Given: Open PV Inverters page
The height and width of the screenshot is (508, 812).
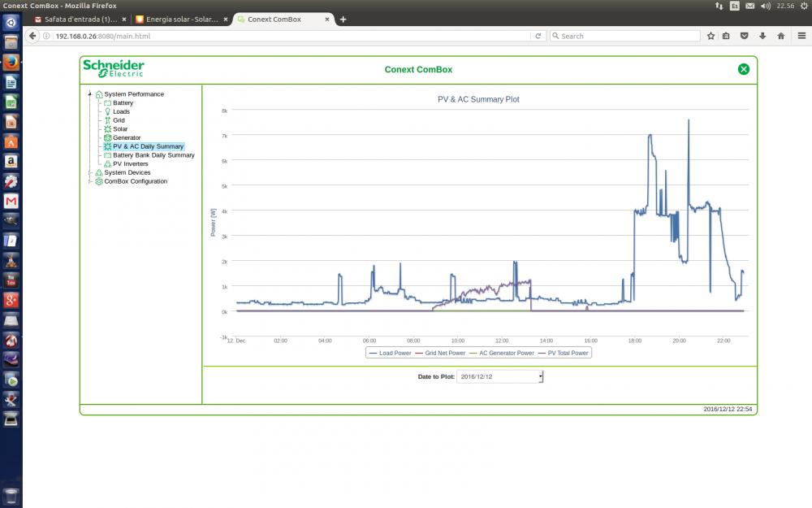Looking at the screenshot, I should coord(131,164).
